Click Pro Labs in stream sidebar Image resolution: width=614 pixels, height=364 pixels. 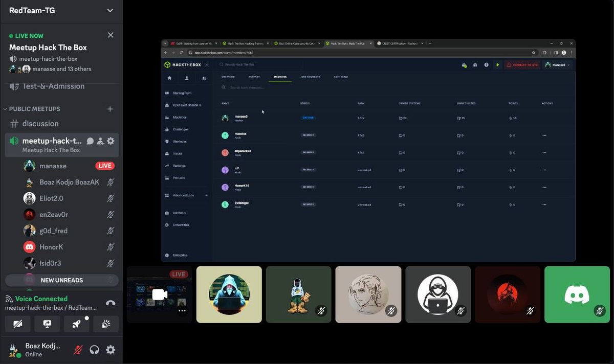click(x=179, y=178)
